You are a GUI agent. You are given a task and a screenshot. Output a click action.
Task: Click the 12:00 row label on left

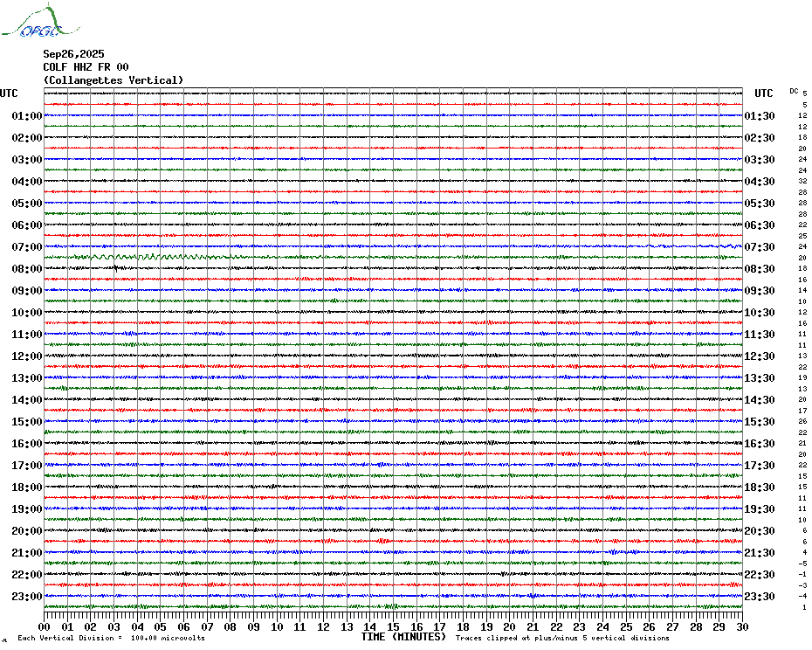27,356
